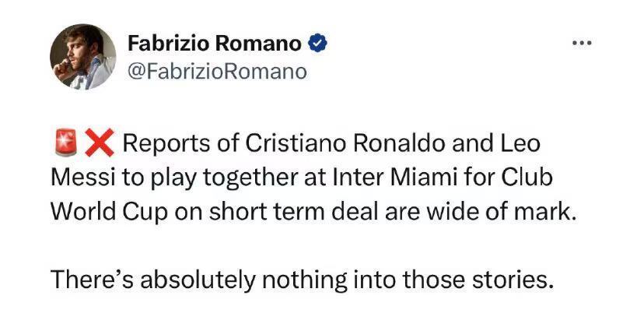The width and height of the screenshot is (644, 324).
Task: Click the word Leo in tweet
Action: [x=516, y=145]
